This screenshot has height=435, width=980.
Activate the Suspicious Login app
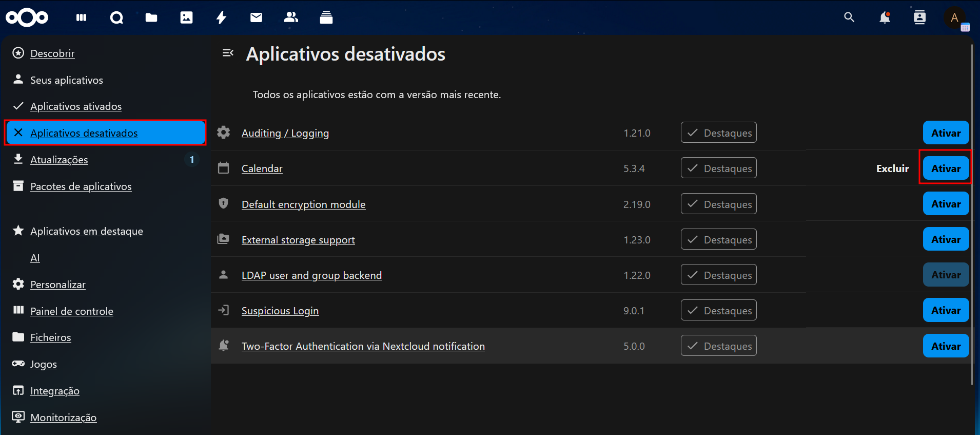tap(946, 310)
